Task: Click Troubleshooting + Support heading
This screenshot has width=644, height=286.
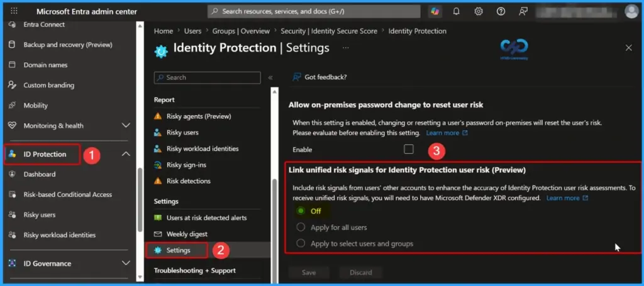Action: (x=195, y=271)
